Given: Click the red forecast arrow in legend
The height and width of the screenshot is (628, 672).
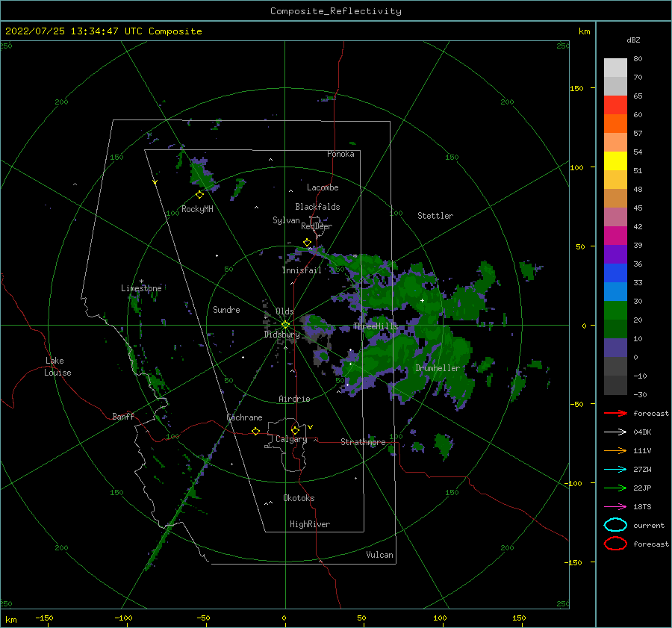Looking at the screenshot, I should pyautogui.click(x=615, y=413).
